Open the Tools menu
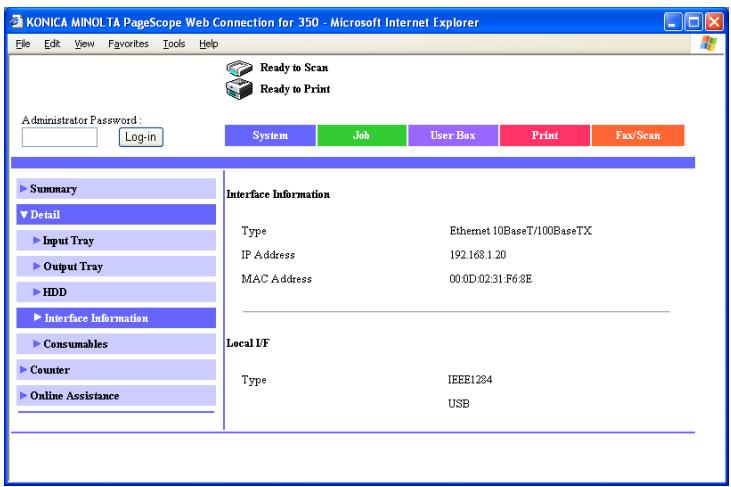The image size is (731, 487). (174, 44)
